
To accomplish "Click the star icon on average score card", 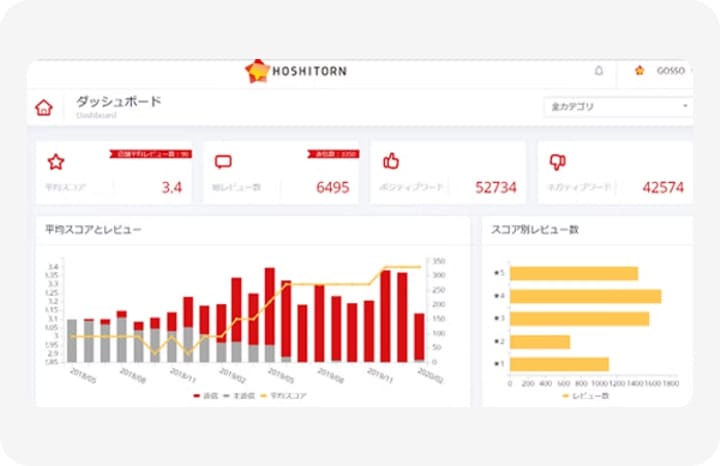I will (56, 161).
